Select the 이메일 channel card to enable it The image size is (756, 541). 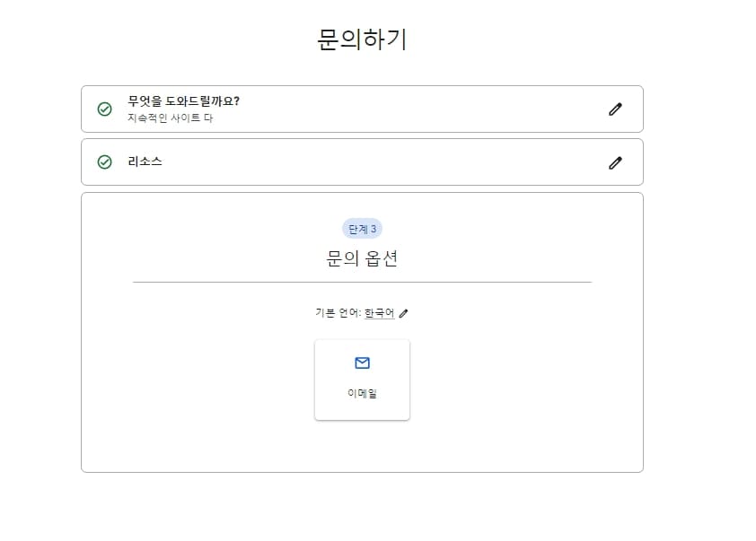pos(362,379)
